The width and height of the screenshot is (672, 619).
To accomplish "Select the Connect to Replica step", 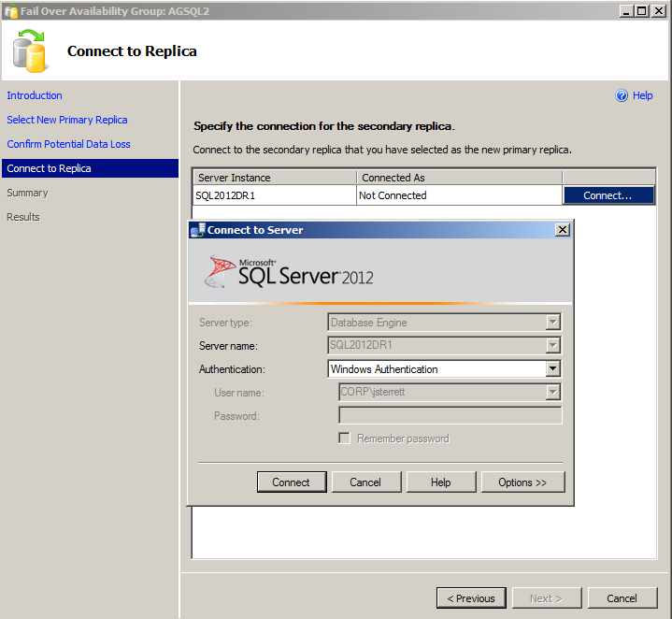I will [90, 168].
